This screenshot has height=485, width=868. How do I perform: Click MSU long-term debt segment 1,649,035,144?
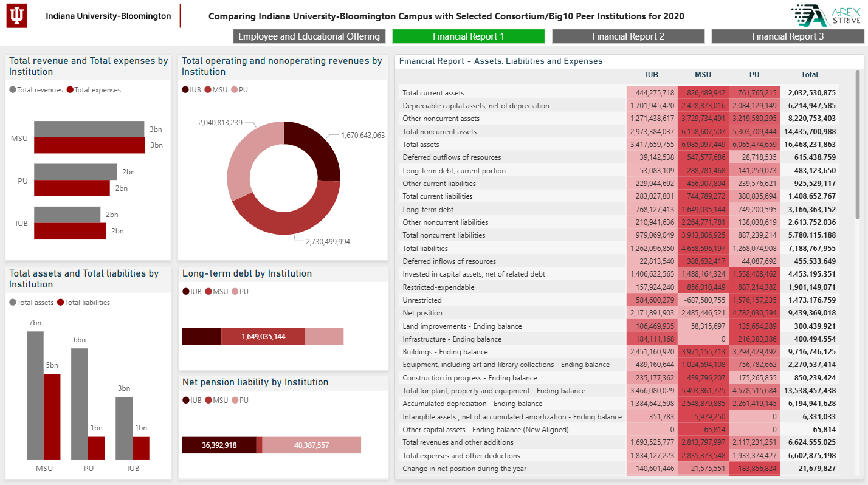[263, 336]
